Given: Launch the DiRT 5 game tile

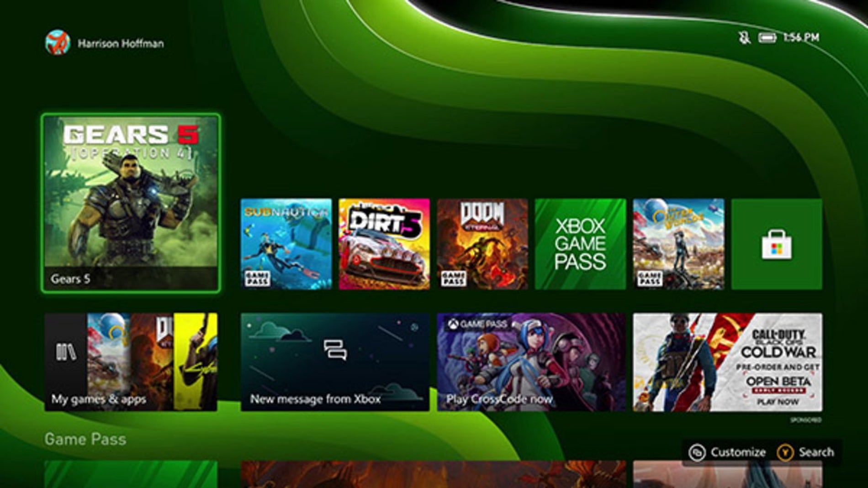Looking at the screenshot, I should coord(384,244).
